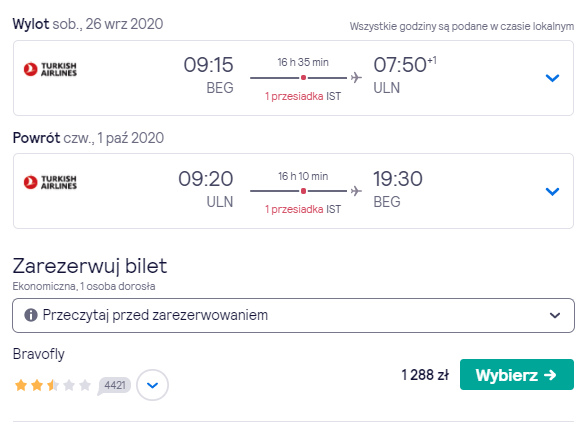
Task: Click the 19:30 BEG arrival time
Action: pyautogui.click(x=398, y=189)
